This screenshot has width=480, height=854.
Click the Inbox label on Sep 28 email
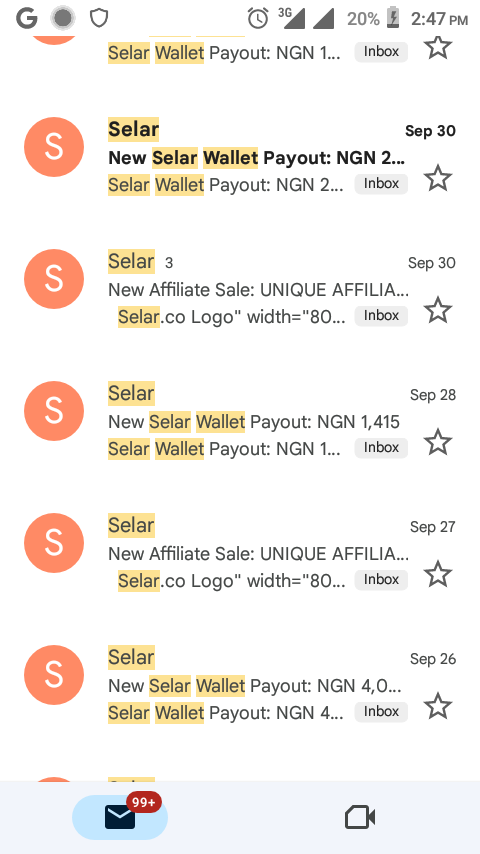click(381, 447)
